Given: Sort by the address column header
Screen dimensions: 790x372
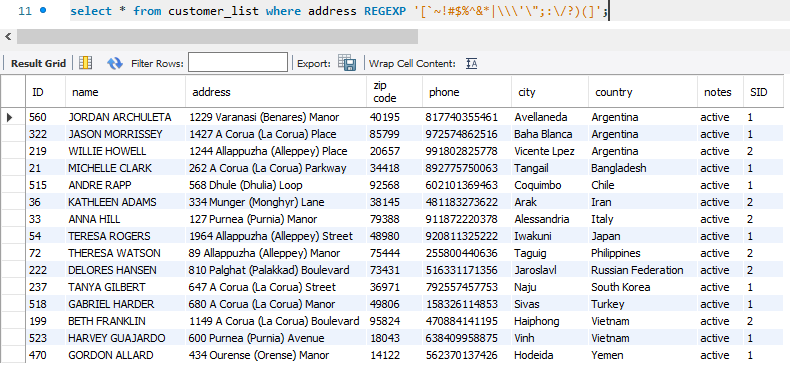Looking at the screenshot, I should click(276, 92).
